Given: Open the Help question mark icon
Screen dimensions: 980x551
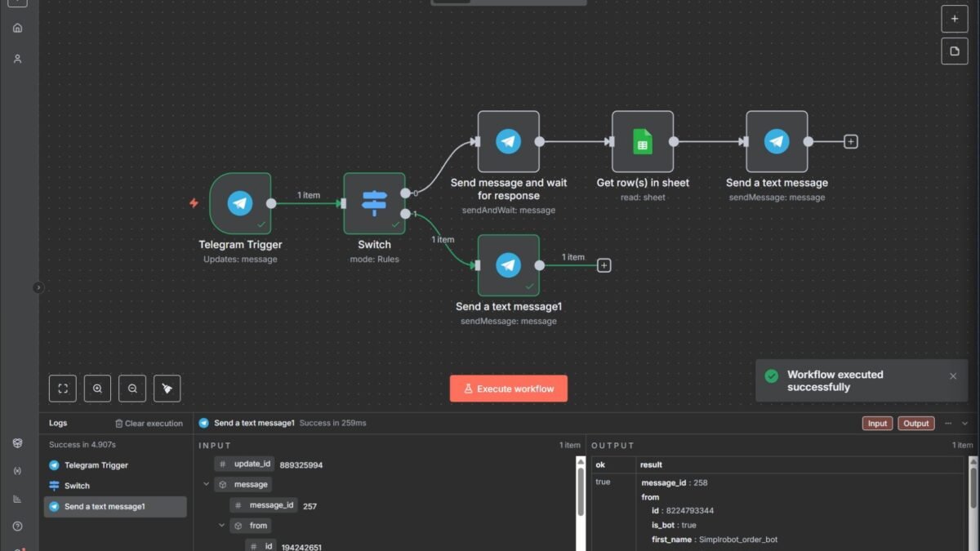Looking at the screenshot, I should coord(18,527).
